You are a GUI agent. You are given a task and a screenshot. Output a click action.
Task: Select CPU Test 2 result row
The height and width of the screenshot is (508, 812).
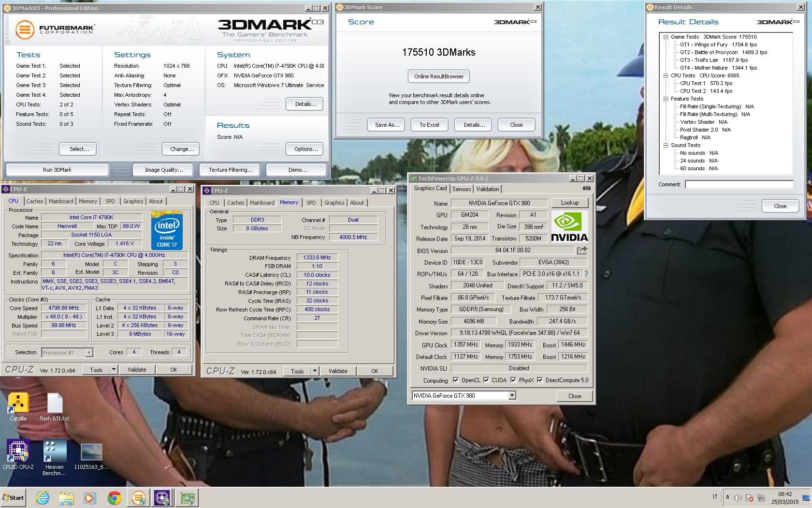point(706,91)
